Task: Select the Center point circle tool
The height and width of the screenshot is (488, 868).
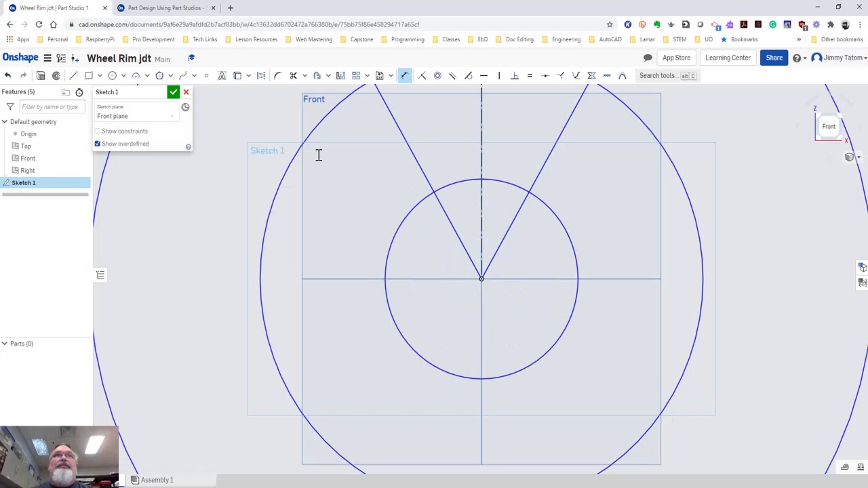Action: [112, 75]
